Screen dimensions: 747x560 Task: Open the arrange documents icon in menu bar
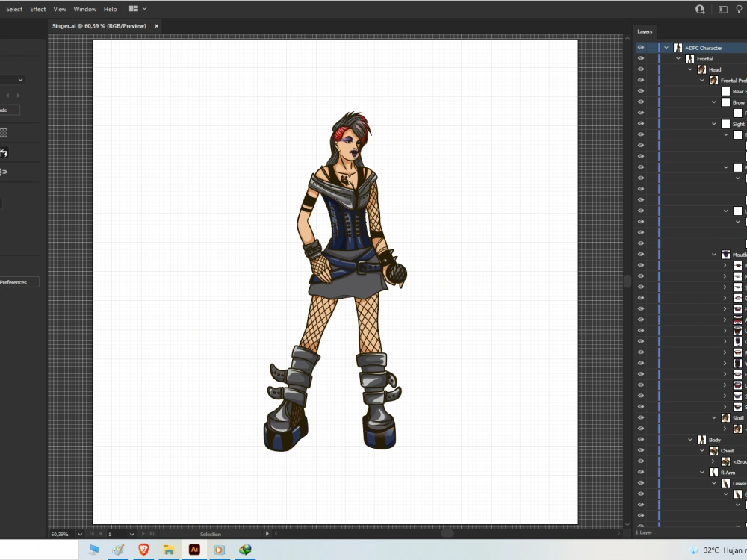[134, 8]
